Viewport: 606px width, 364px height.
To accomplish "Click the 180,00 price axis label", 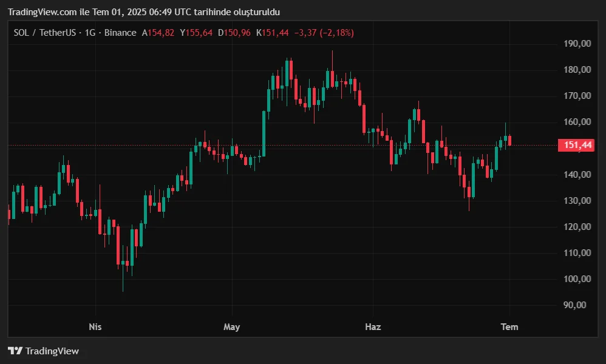I will coord(577,70).
